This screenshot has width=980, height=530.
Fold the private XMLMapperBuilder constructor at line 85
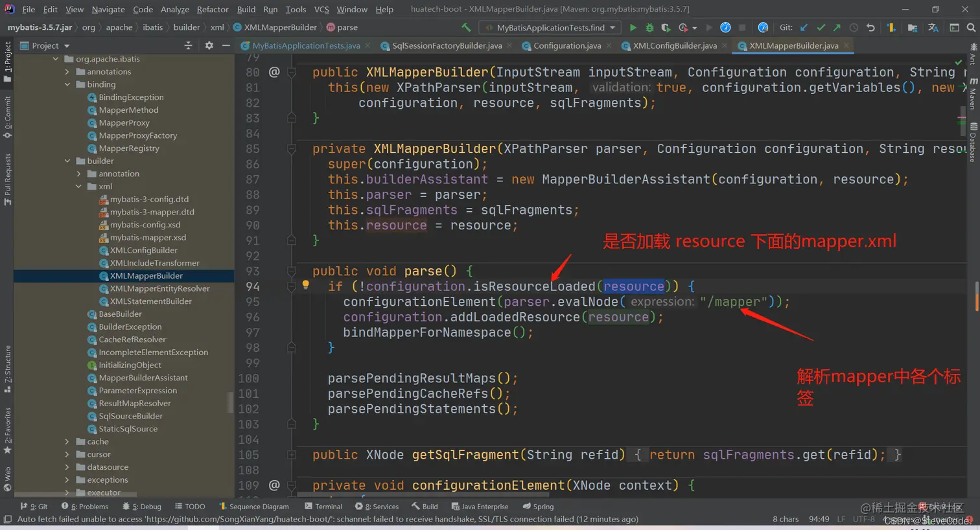point(292,149)
